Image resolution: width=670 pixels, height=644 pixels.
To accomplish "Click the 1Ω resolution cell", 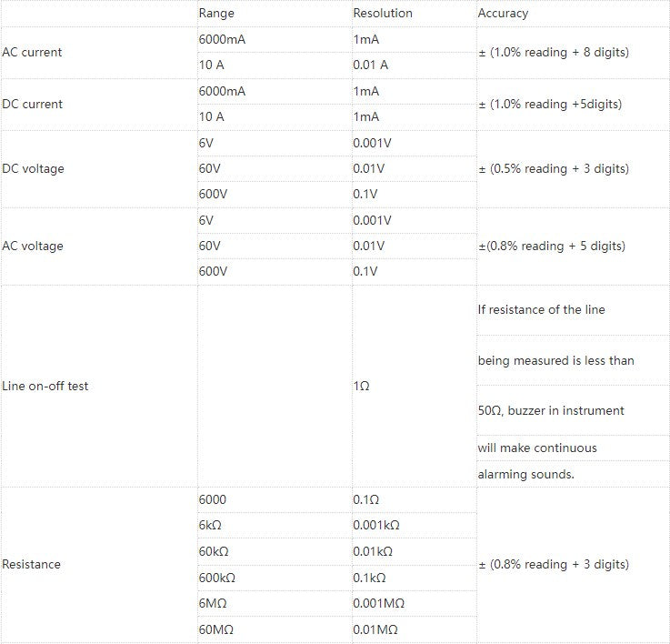I will [361, 387].
